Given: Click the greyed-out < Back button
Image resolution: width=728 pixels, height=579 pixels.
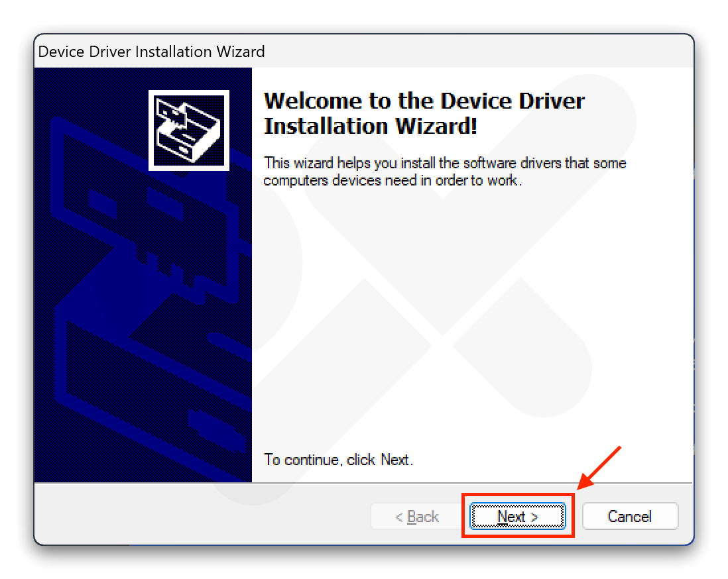Looking at the screenshot, I should [416, 517].
